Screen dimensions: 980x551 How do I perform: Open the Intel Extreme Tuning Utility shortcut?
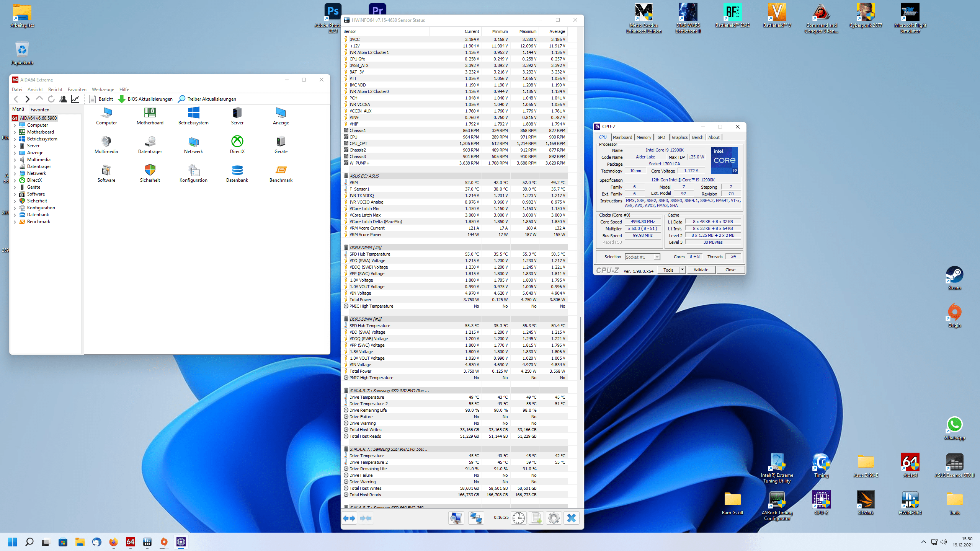pos(777,468)
